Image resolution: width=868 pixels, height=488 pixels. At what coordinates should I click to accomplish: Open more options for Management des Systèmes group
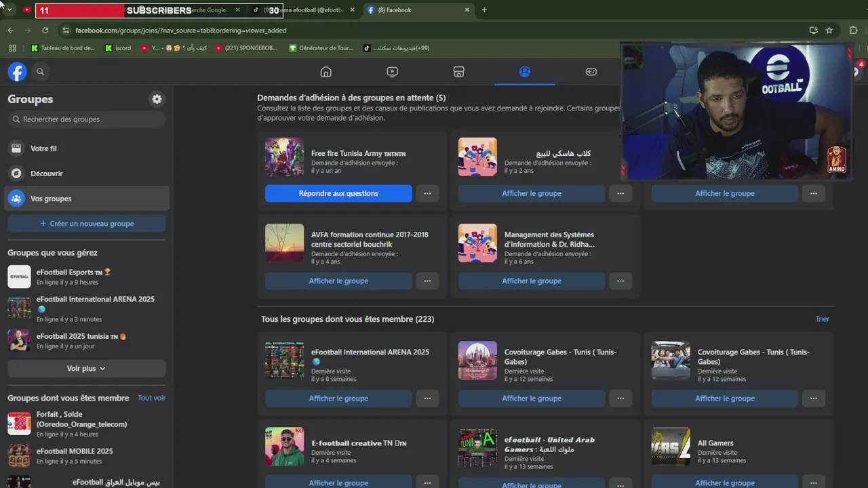(620, 281)
